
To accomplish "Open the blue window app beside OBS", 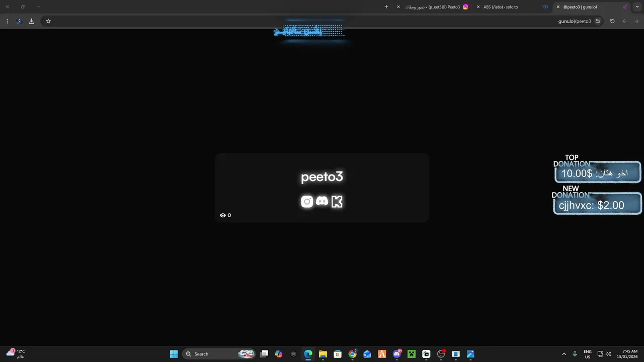I will click(456, 354).
